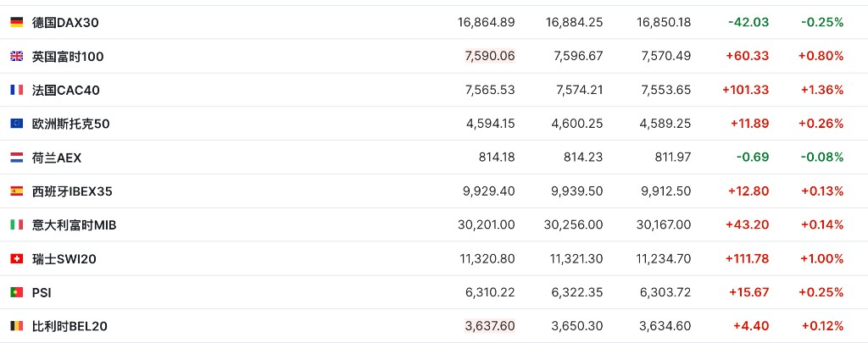Open the 意大利富时MIB index link

75,225
